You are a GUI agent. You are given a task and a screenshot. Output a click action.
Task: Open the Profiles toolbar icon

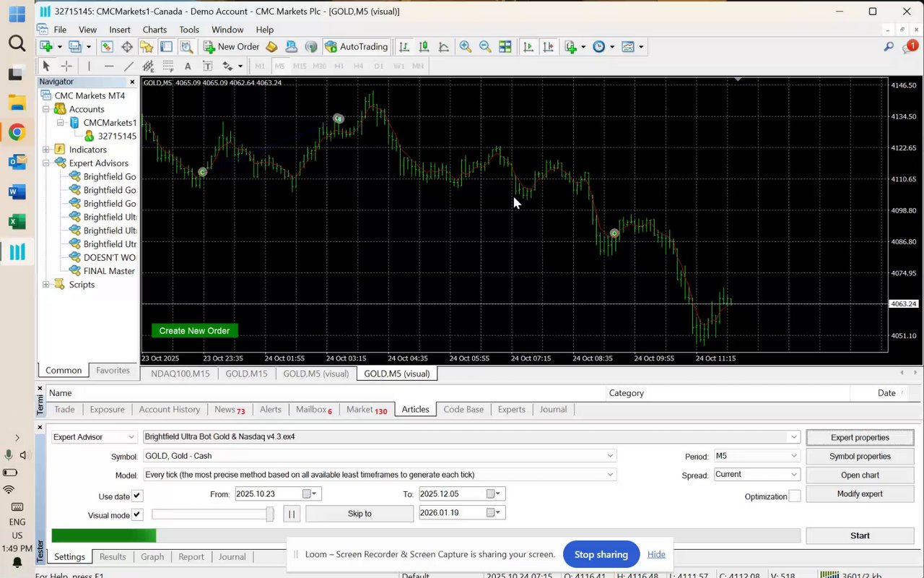click(74, 46)
